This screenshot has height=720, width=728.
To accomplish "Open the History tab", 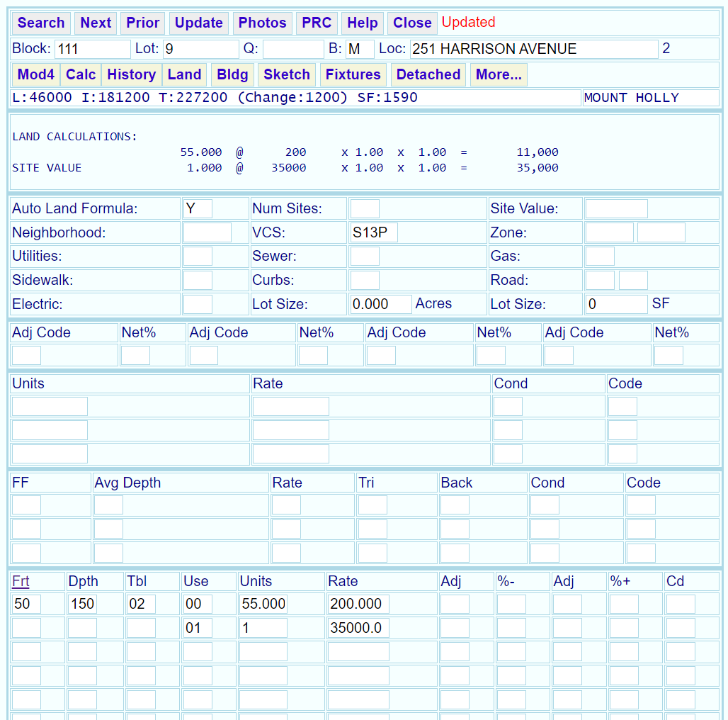I will pos(132,74).
